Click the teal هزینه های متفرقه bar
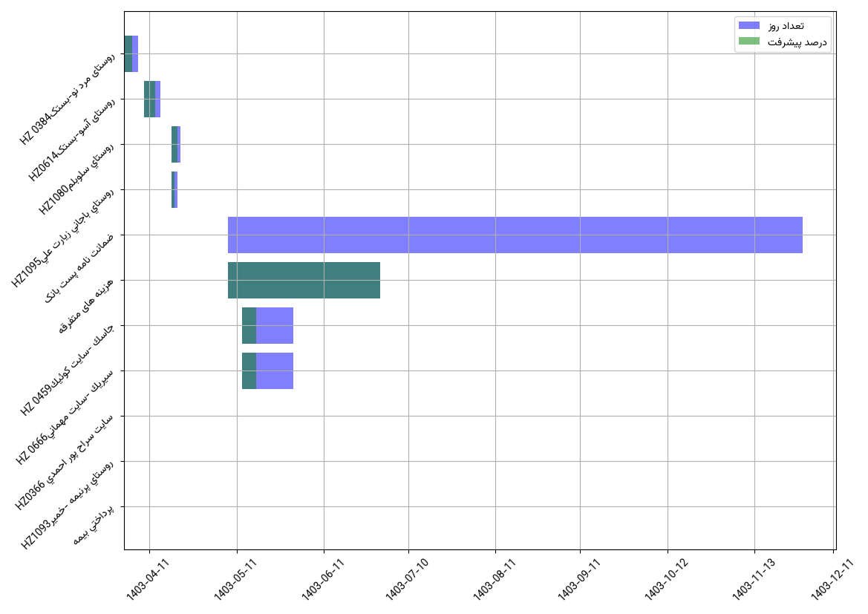This screenshot has width=868, height=614. coord(304,280)
